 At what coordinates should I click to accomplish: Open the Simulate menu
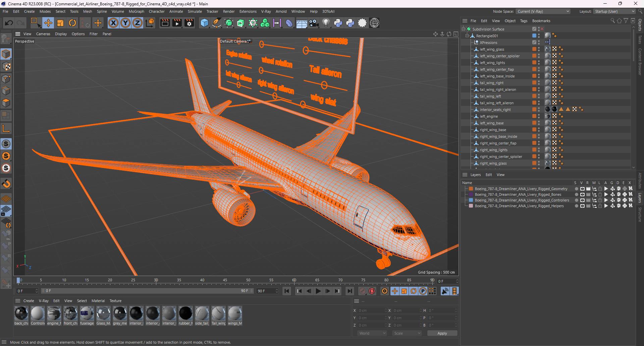point(195,11)
